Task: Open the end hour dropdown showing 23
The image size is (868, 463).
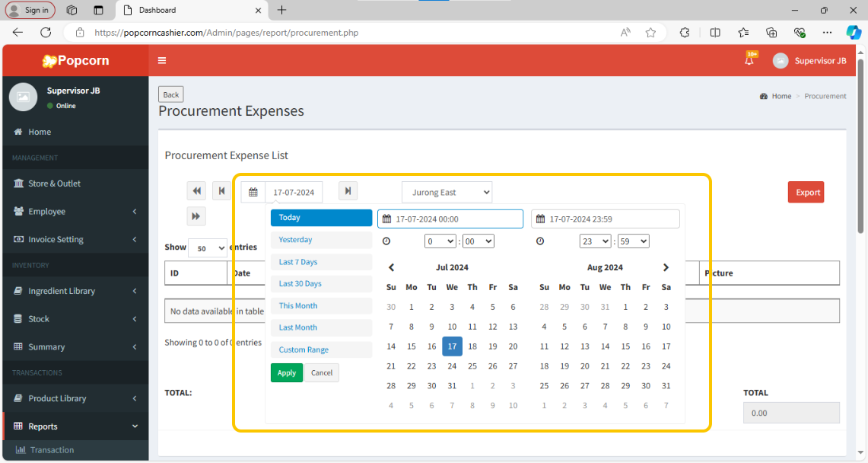Action: [x=595, y=241]
